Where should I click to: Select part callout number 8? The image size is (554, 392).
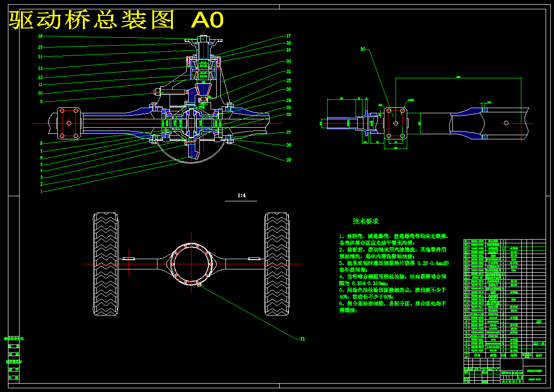click(41, 143)
